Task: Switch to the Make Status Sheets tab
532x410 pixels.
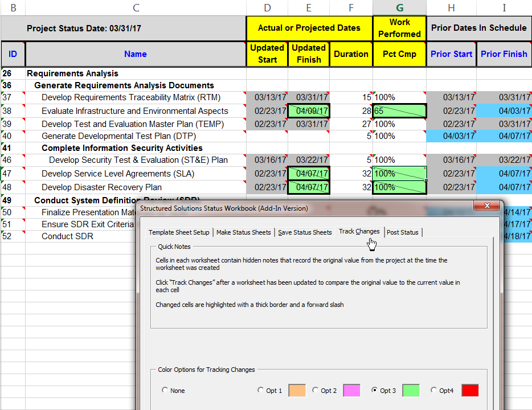Action: tap(244, 232)
